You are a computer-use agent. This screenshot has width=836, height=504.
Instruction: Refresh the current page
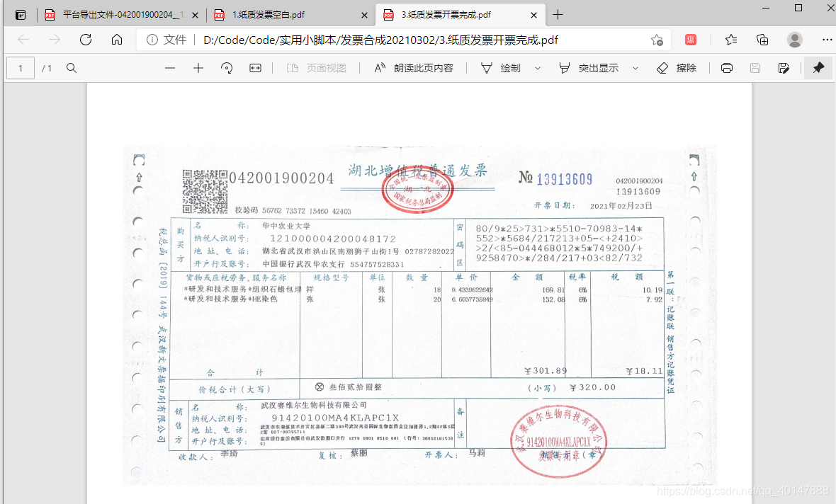point(86,40)
